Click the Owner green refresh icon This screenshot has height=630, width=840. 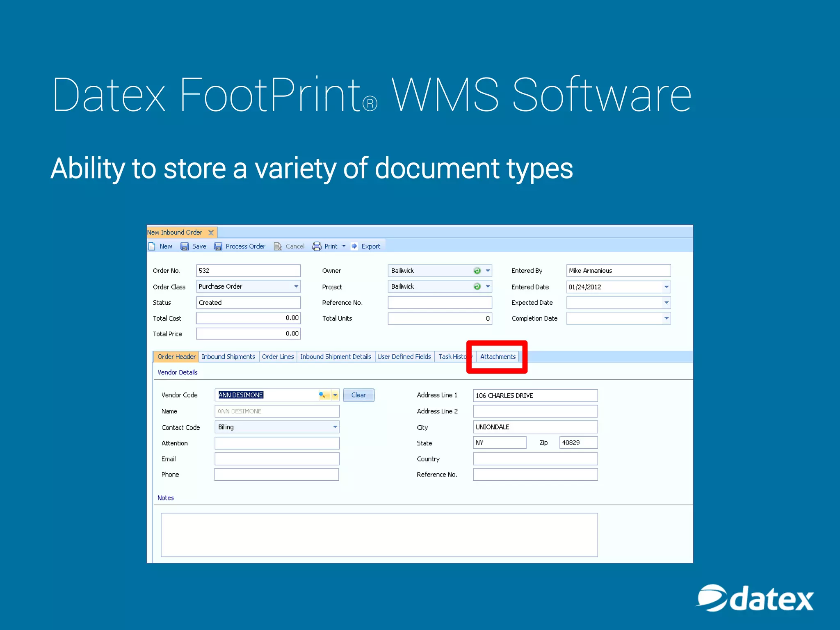coord(477,271)
